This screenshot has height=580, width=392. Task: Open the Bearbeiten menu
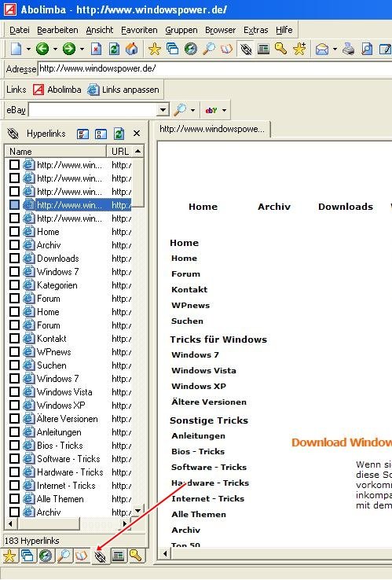click(57, 30)
